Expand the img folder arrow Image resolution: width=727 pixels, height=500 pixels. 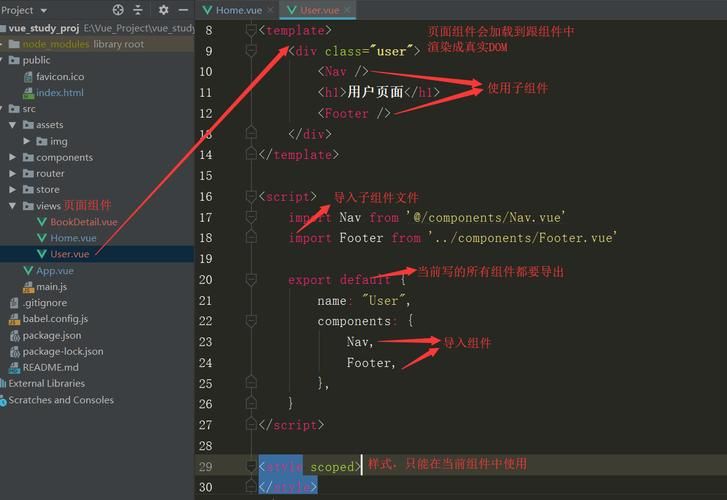click(26, 141)
